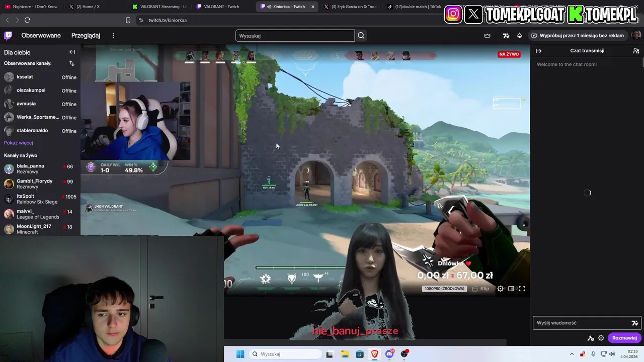644x362 pixels.
Task: Open the live channel MoonLight_217
Action: [x=40, y=229]
